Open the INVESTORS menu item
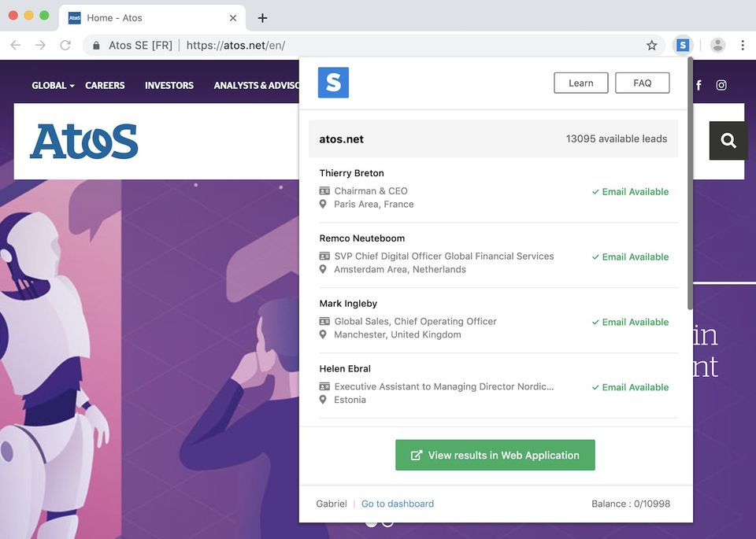The width and height of the screenshot is (756, 539). tap(169, 85)
